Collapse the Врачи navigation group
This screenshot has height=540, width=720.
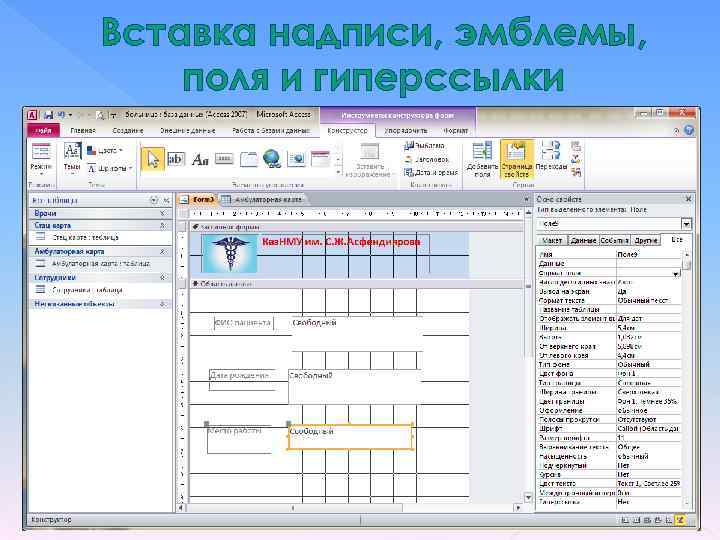pos(162,214)
